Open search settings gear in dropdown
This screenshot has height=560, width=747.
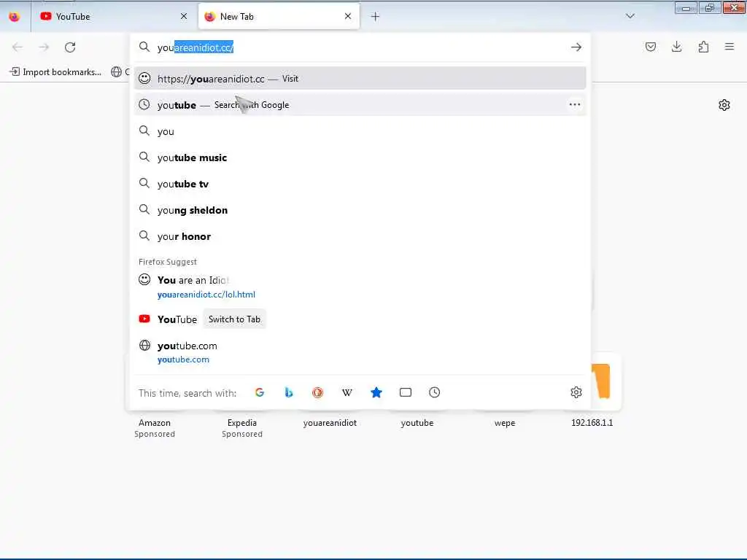pos(576,392)
